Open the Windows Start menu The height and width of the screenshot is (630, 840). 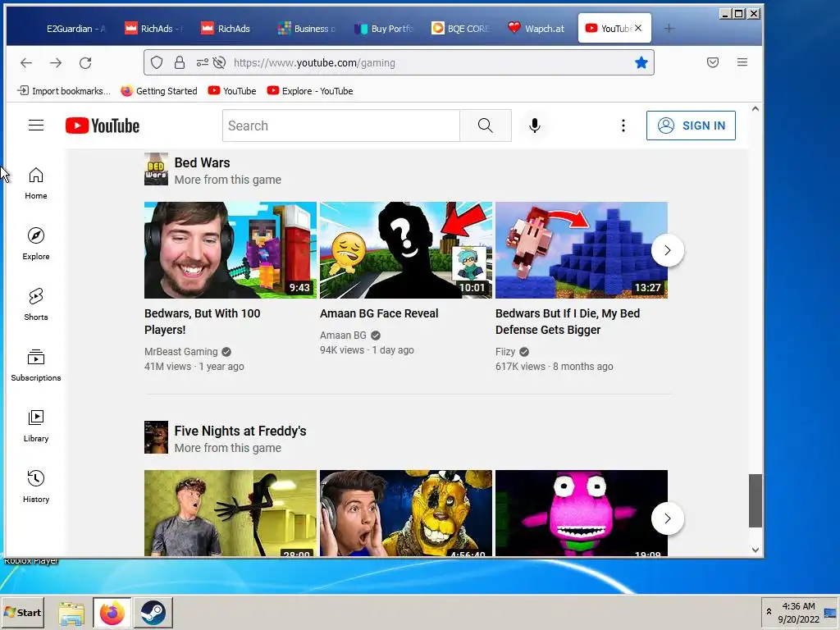(x=22, y=612)
